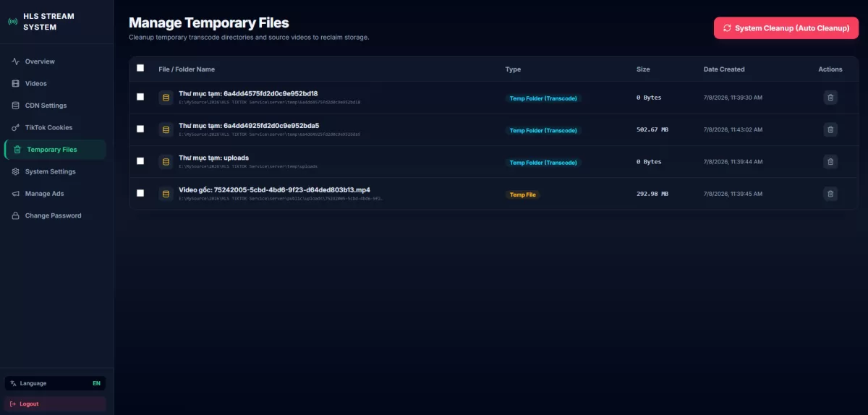
Task: Open CDN Settings from the sidebar
Action: [x=55, y=106]
